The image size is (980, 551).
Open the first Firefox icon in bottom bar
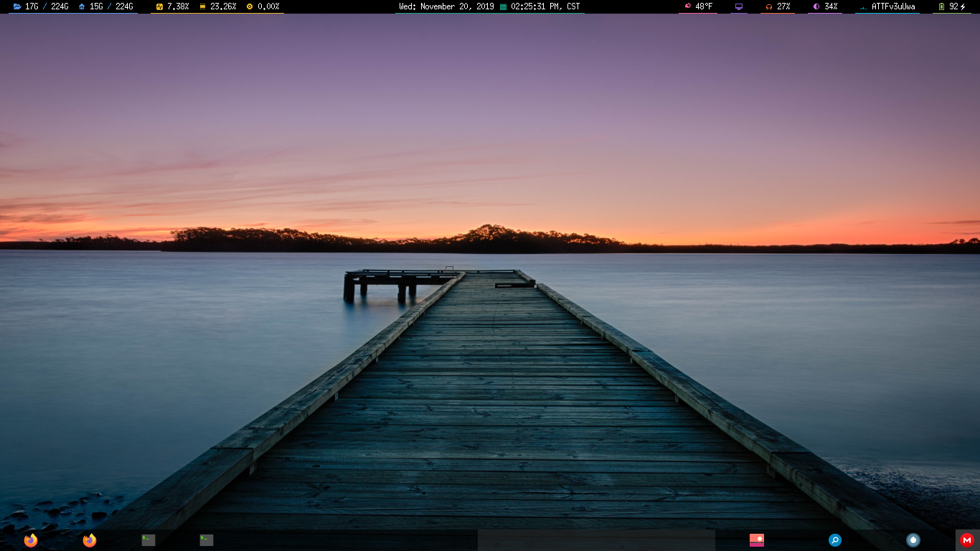30,540
